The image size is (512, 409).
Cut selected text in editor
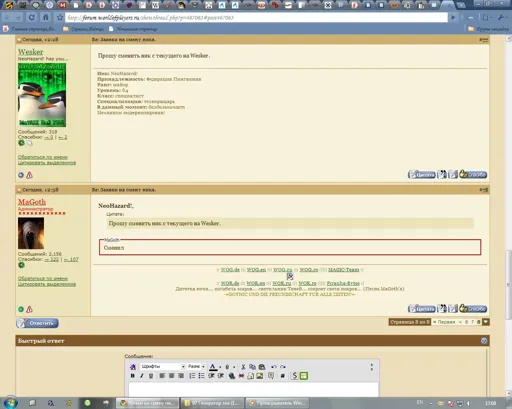coord(243,367)
